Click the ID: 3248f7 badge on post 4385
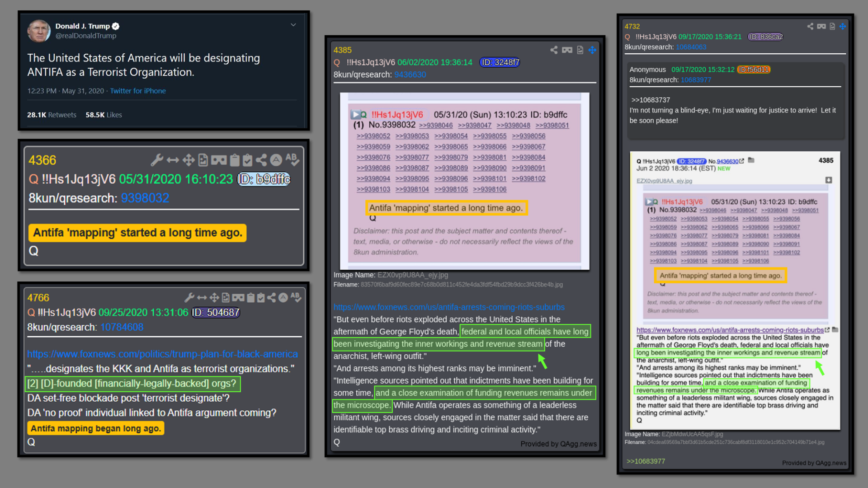 pyautogui.click(x=500, y=62)
